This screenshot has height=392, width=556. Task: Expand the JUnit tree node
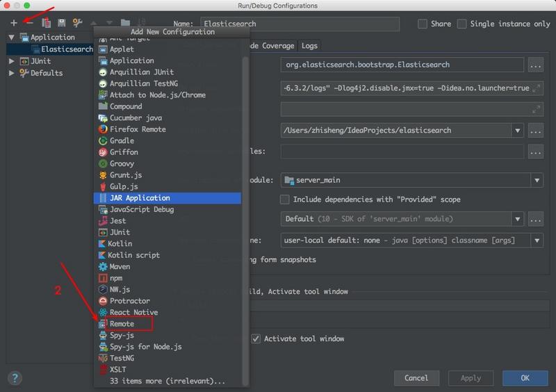point(12,61)
